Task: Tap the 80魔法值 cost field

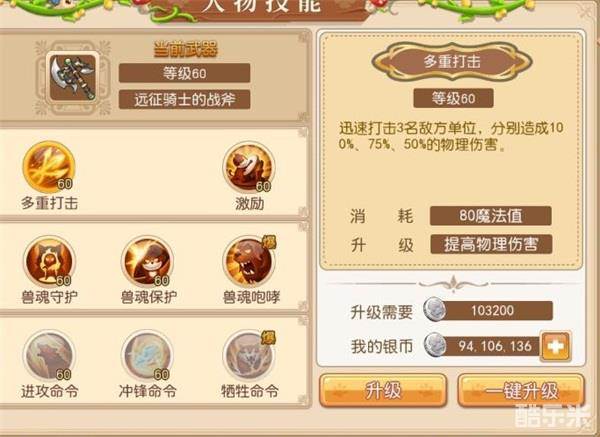Action: (491, 216)
